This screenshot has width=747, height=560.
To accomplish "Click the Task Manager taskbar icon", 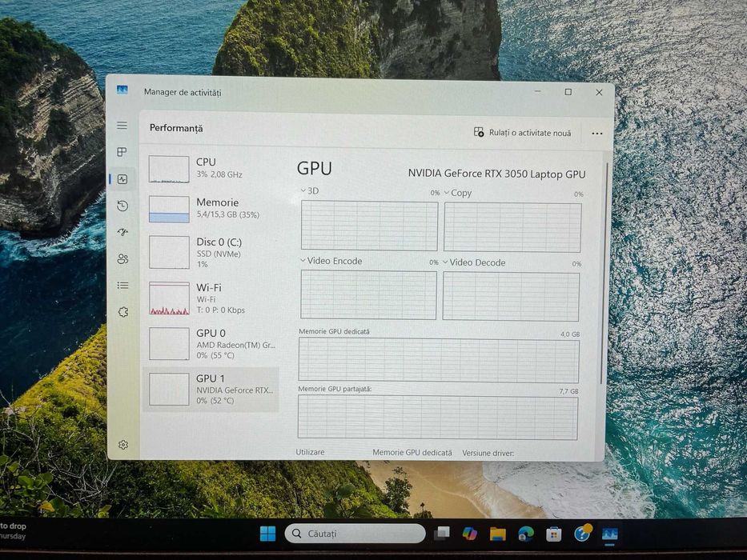I will (x=610, y=534).
